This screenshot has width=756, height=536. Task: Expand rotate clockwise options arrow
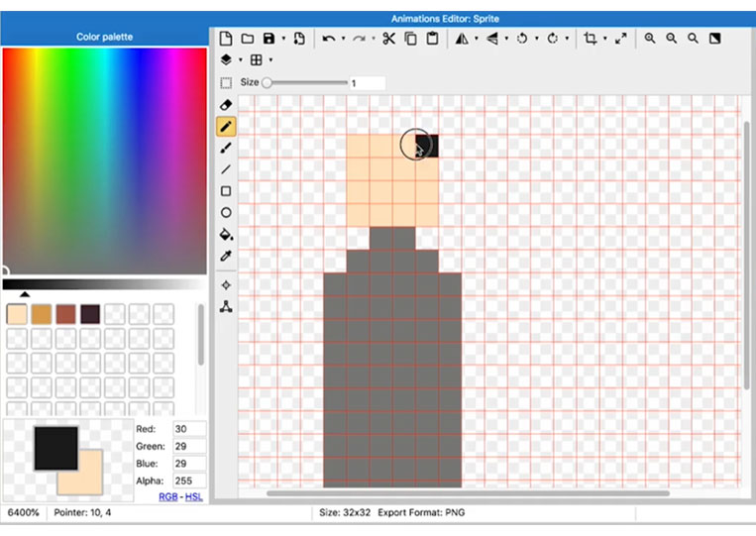pos(567,39)
